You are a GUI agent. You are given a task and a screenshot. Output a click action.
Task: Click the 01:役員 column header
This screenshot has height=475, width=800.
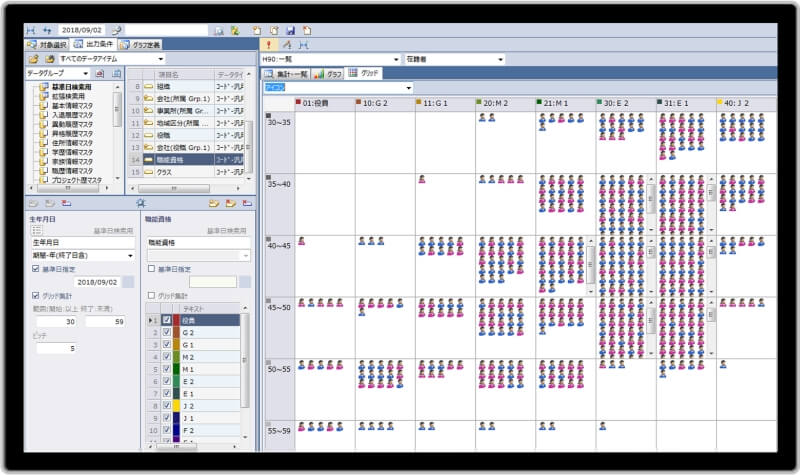325,102
